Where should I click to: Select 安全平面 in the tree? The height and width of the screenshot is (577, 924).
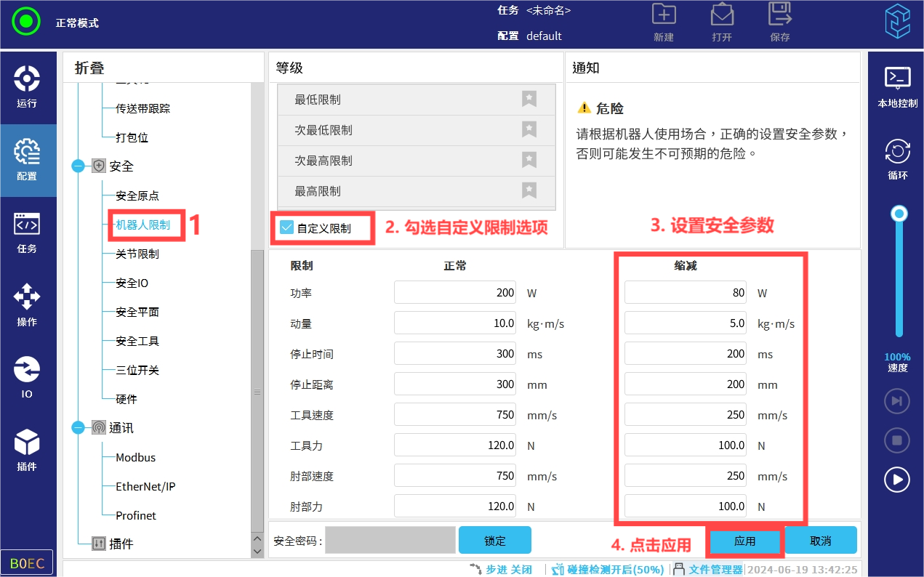pos(137,312)
